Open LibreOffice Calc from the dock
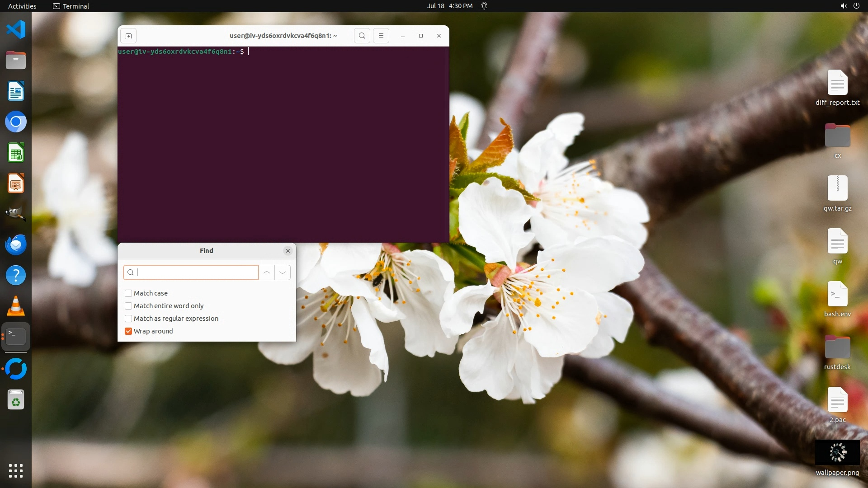The height and width of the screenshot is (488, 868). 16,153
